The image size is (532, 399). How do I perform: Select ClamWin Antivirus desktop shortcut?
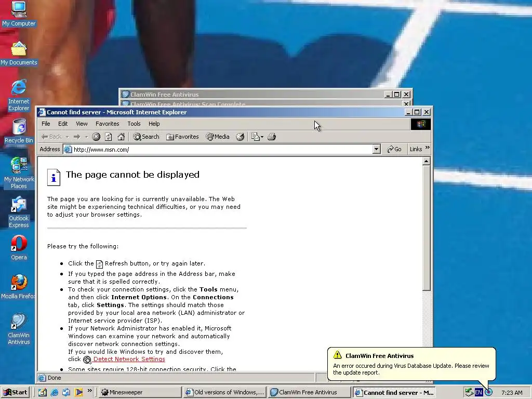(19, 329)
